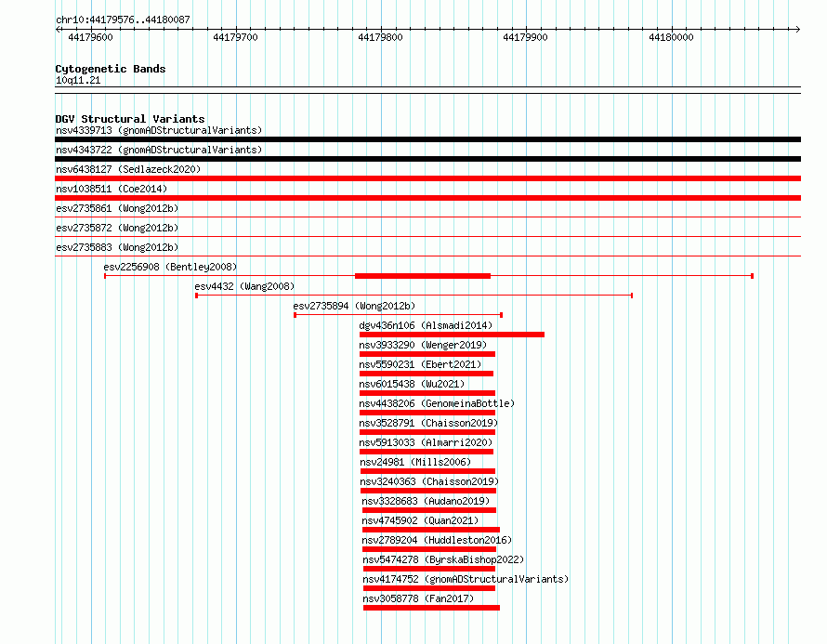Open nsv4745902 (Quan2021) label
The image size is (827, 644).
(x=420, y=520)
